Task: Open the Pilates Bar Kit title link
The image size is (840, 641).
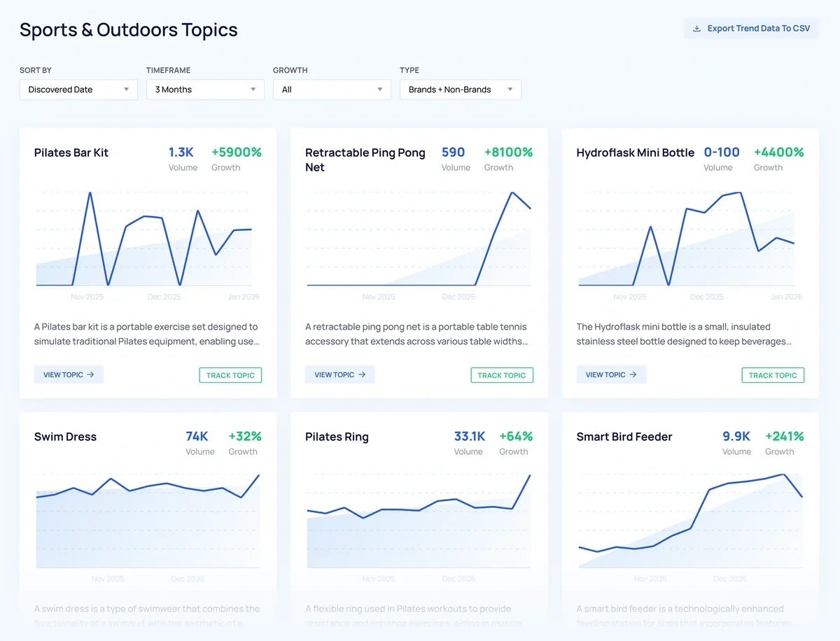Action: pos(71,153)
